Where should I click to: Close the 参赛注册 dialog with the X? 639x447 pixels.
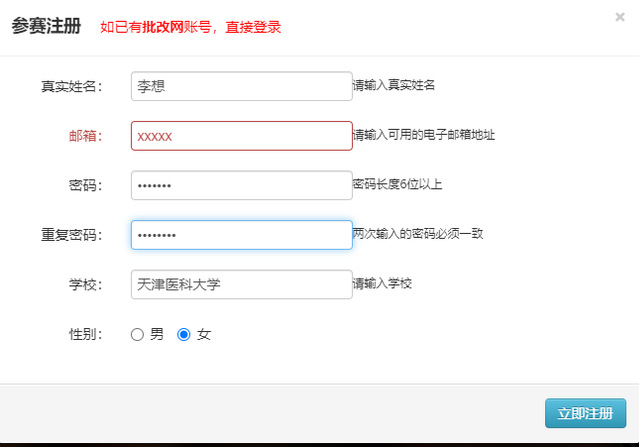[620, 17]
